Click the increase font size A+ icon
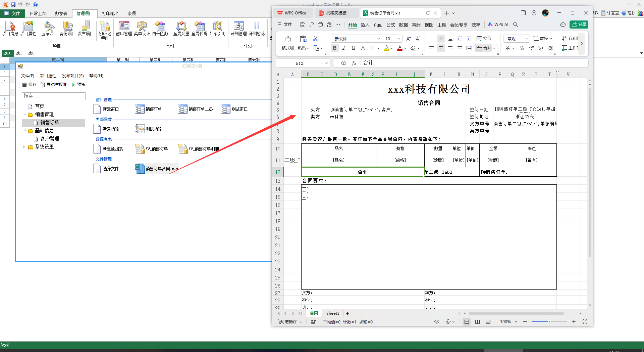The height and width of the screenshot is (352, 644). 409,39
